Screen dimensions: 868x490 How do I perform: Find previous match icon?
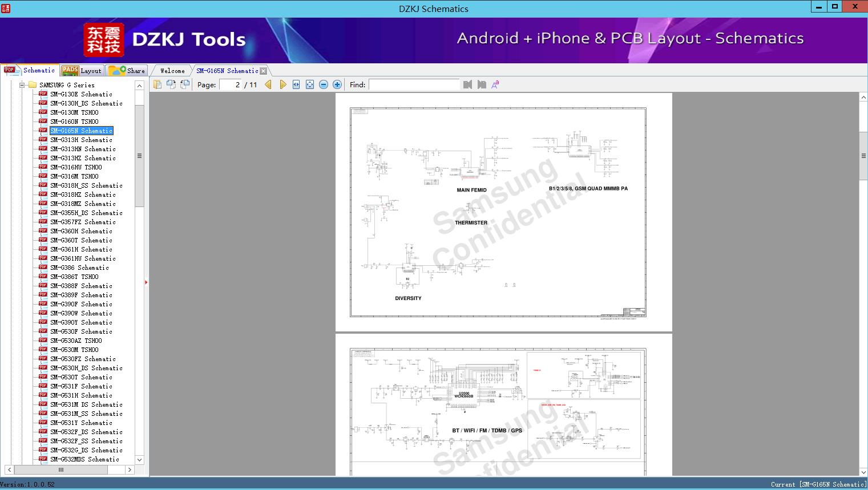point(468,84)
